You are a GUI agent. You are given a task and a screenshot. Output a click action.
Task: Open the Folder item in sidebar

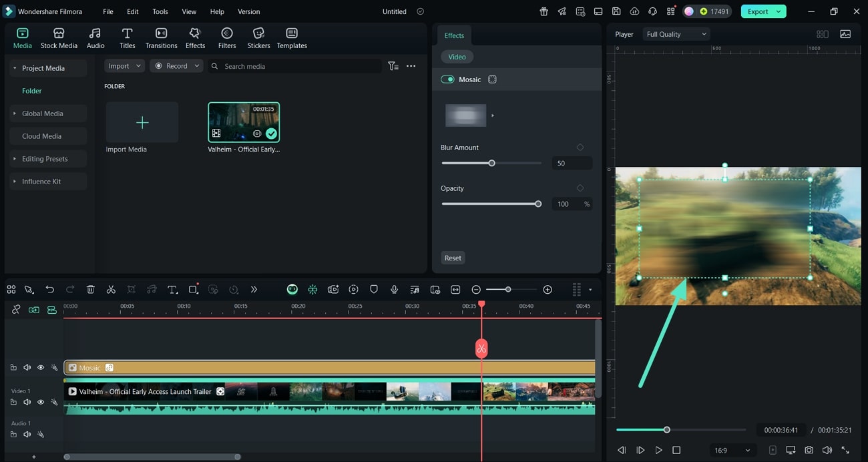point(31,91)
